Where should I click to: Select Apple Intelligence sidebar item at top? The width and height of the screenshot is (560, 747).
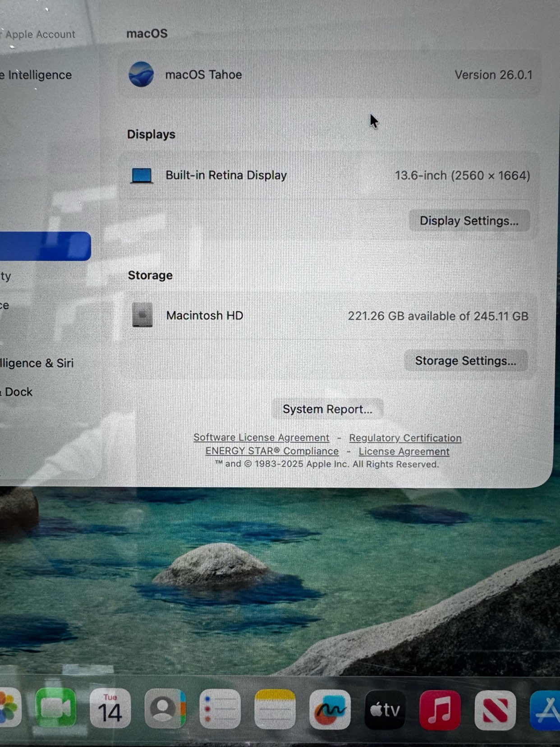click(36, 75)
